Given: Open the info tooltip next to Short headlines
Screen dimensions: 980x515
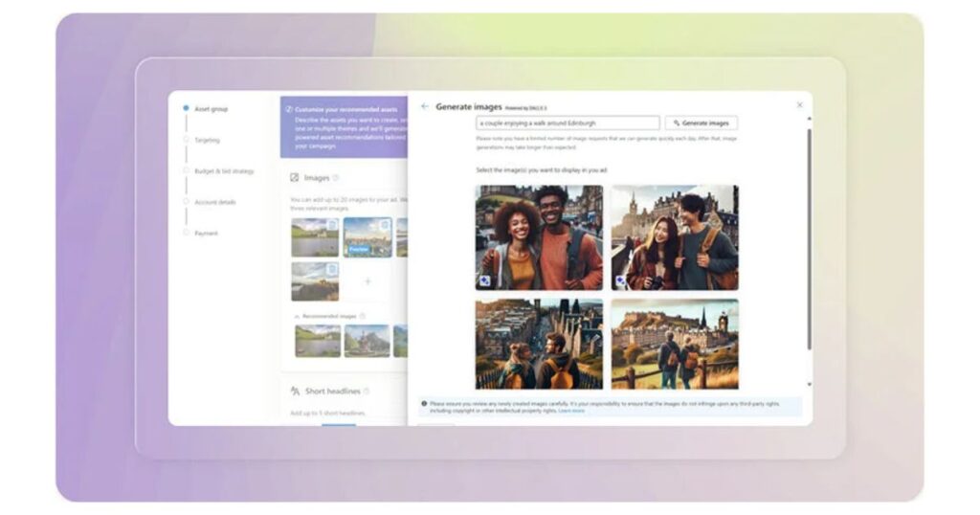Looking at the screenshot, I should click(x=367, y=392).
